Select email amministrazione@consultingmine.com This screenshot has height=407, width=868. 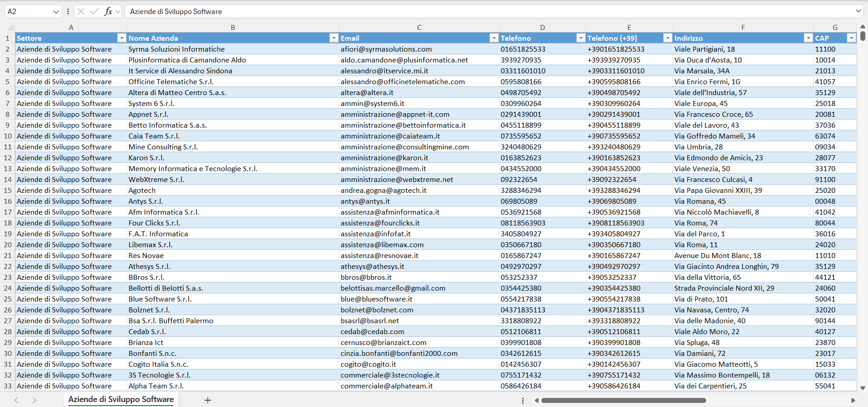pyautogui.click(x=419, y=147)
